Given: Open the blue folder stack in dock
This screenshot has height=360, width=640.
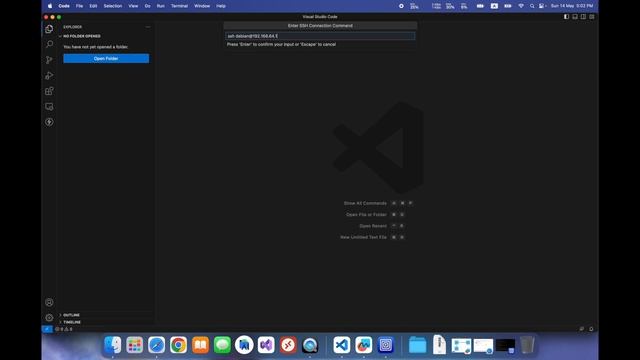Looking at the screenshot, I should point(417,345).
